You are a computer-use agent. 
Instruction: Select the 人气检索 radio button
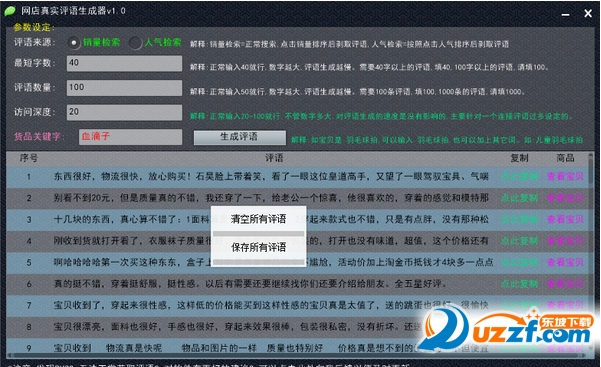135,43
